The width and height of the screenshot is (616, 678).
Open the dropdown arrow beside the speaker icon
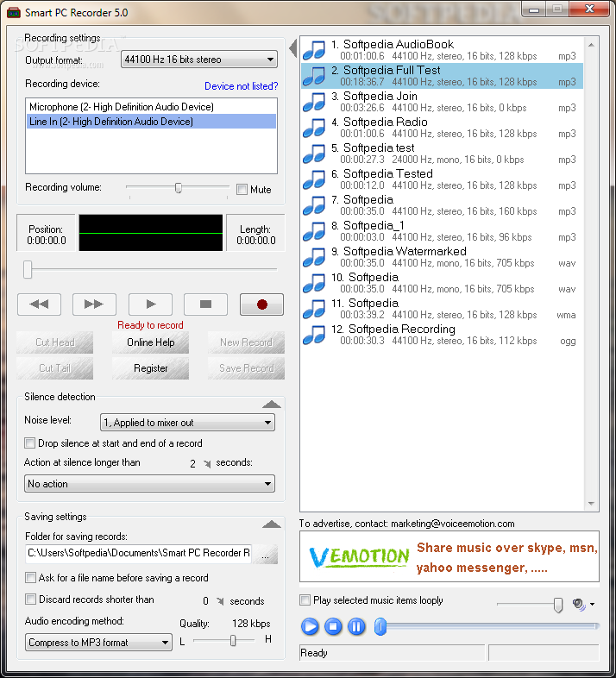pos(592,604)
